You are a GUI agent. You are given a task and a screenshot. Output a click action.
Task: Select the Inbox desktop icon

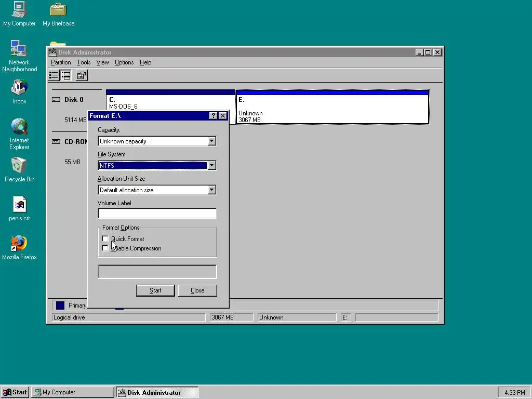pyautogui.click(x=19, y=91)
